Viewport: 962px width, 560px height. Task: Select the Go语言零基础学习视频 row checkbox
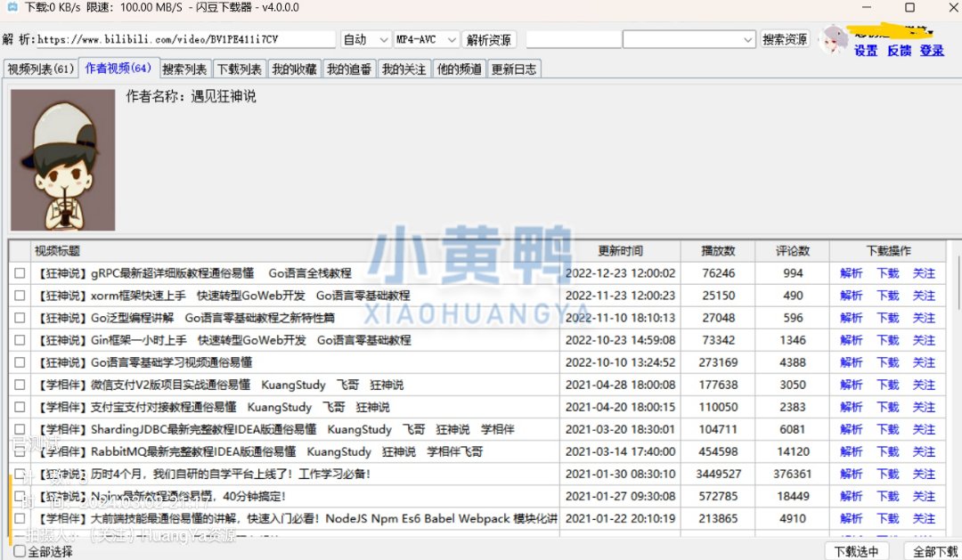(x=20, y=362)
